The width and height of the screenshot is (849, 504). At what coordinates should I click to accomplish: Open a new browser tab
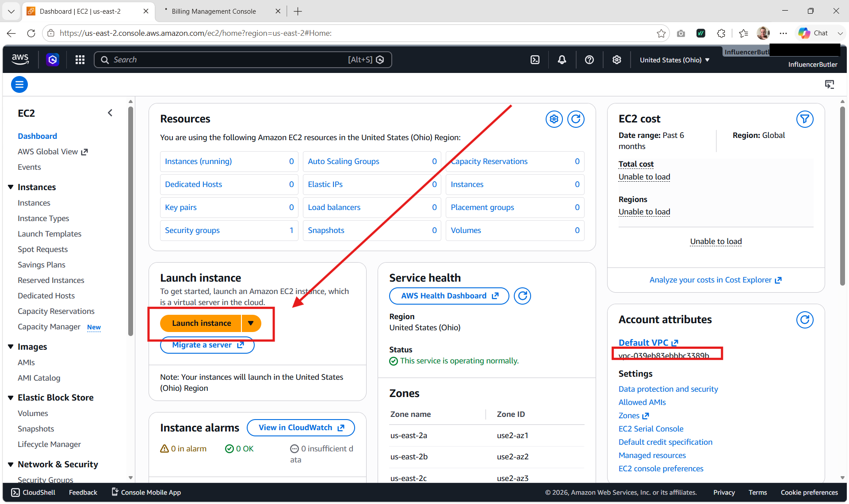298,11
